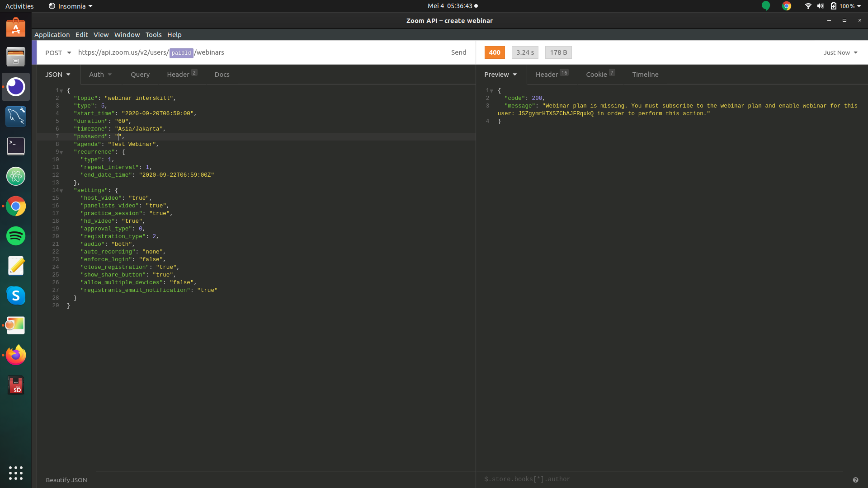This screenshot has height=488, width=868.
Task: Open Insomnia from the Ubuntu dock
Action: (16, 87)
